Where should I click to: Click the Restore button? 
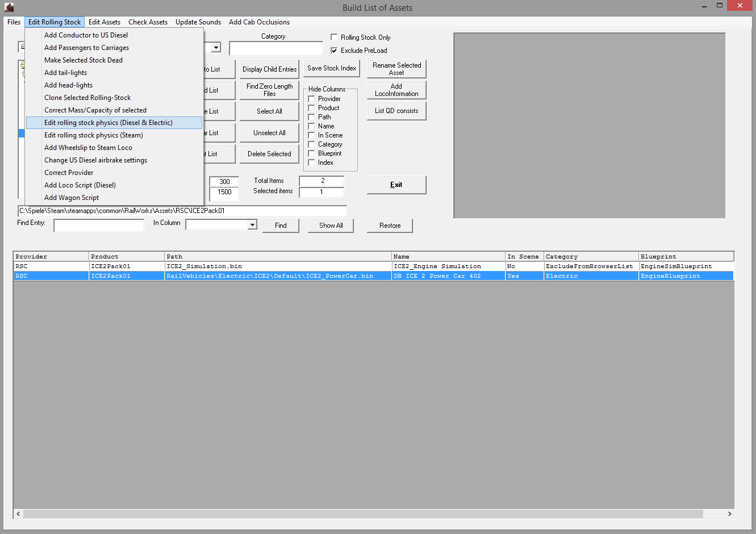coord(390,226)
